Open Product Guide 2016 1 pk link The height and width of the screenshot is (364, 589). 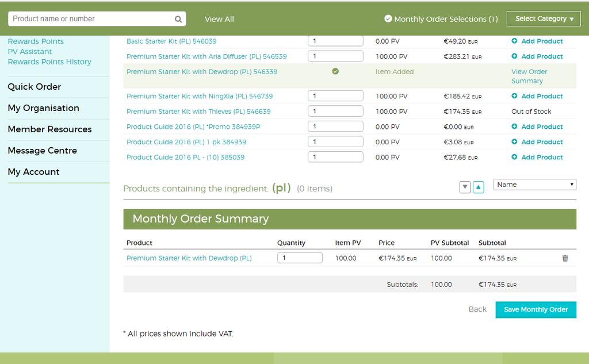click(x=186, y=142)
